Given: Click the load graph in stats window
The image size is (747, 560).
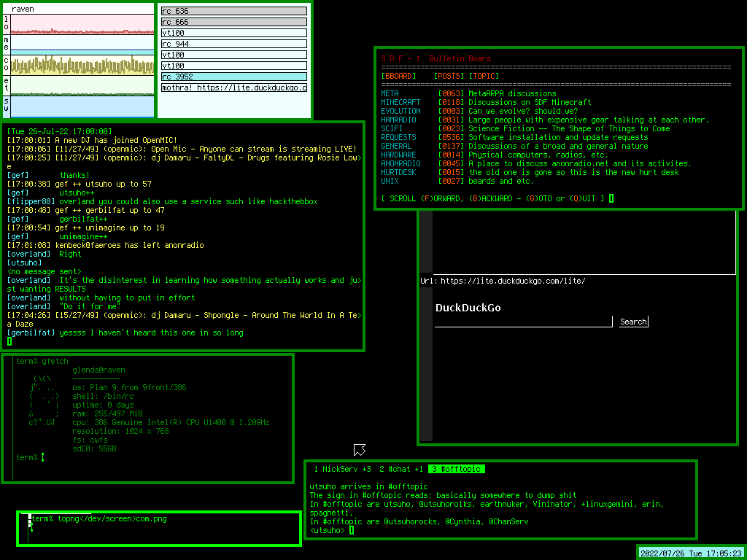Looking at the screenshot, I should pyautogui.click(x=82, y=25).
